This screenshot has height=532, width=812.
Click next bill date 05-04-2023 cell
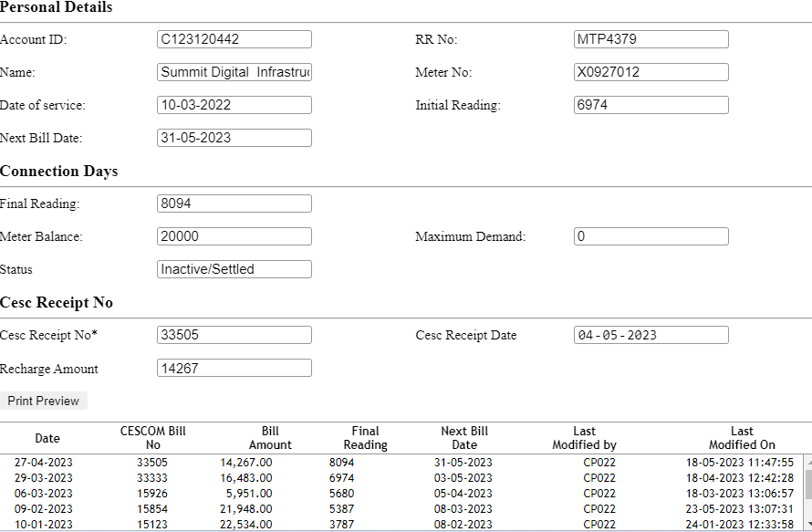coord(463,494)
